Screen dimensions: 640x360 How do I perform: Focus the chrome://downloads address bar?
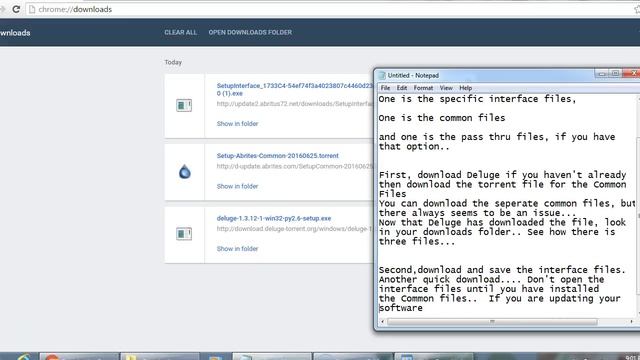327,9
